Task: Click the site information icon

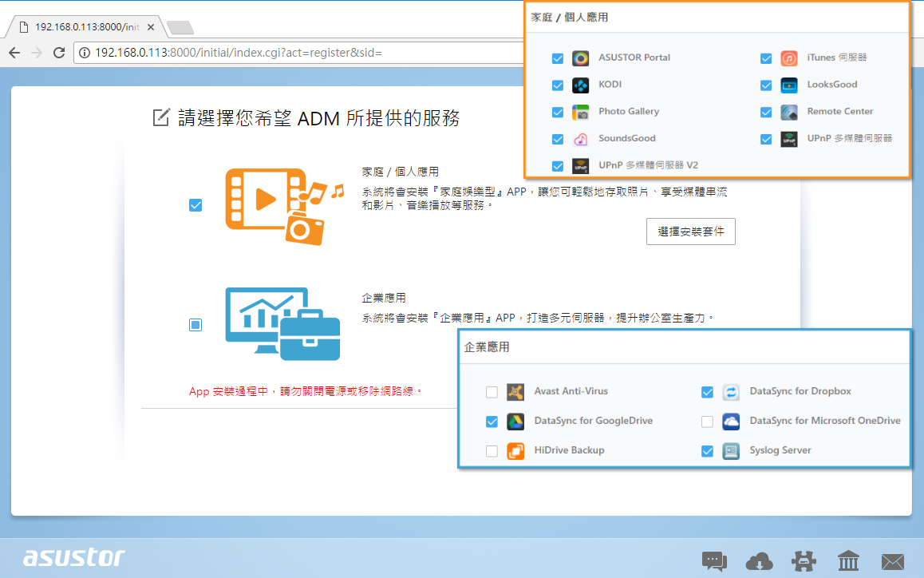Action: pyautogui.click(x=85, y=53)
